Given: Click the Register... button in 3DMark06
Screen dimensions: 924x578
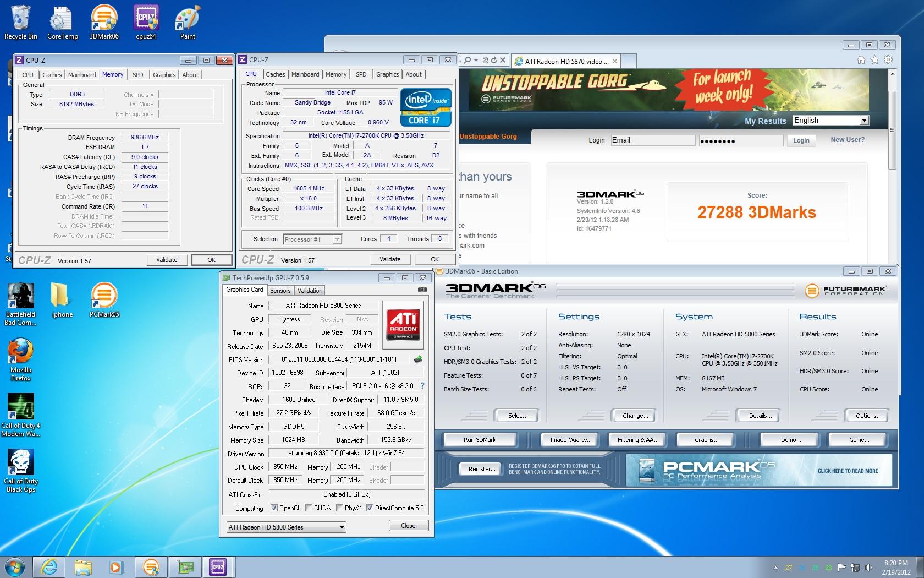Looking at the screenshot, I should (482, 469).
